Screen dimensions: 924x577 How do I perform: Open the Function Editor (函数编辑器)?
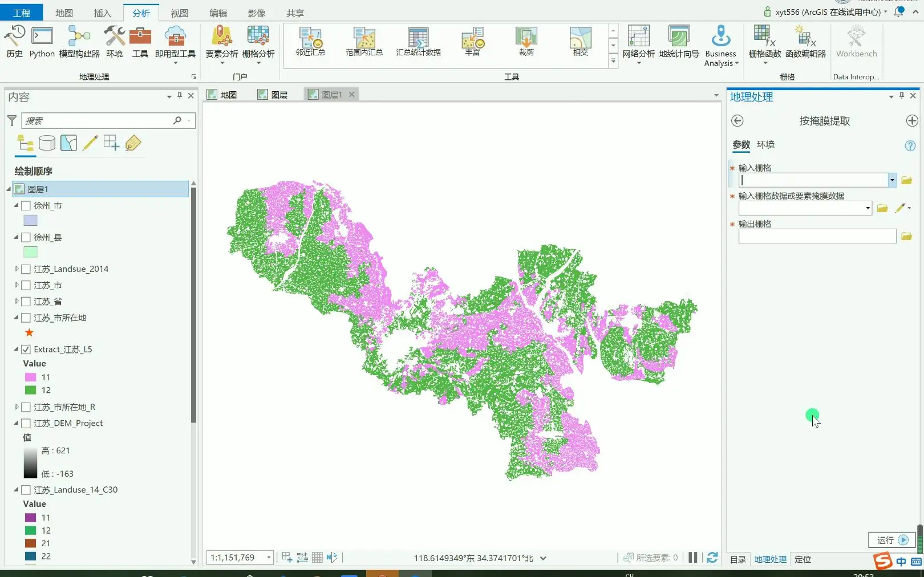[805, 41]
